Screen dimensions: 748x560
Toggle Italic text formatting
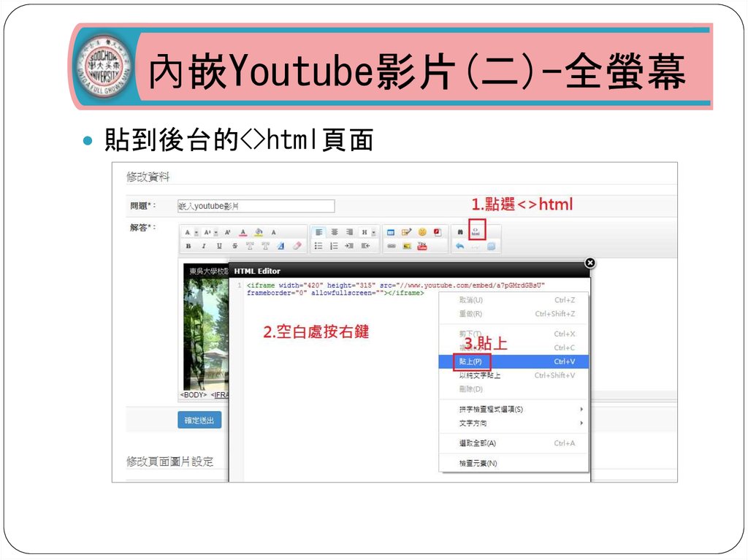click(204, 246)
